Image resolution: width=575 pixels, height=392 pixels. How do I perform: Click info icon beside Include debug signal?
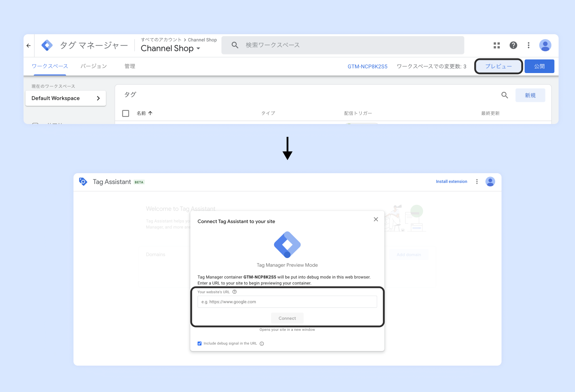262,344
